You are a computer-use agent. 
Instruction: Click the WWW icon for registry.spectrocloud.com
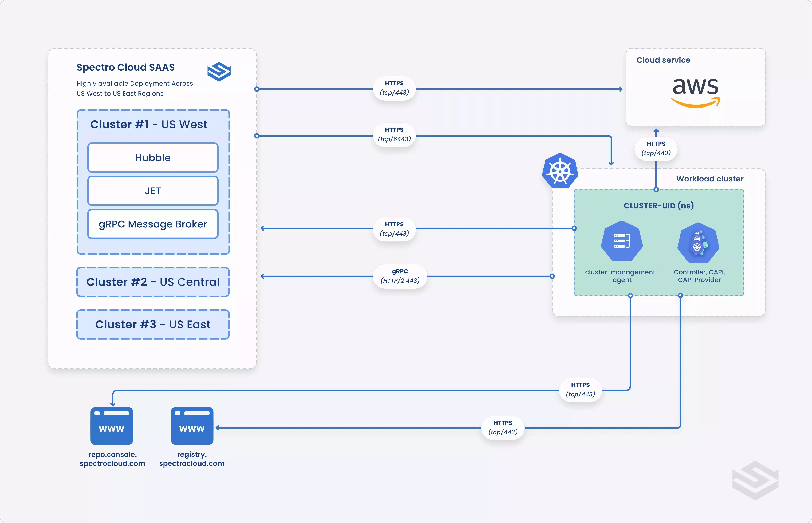coord(192,426)
